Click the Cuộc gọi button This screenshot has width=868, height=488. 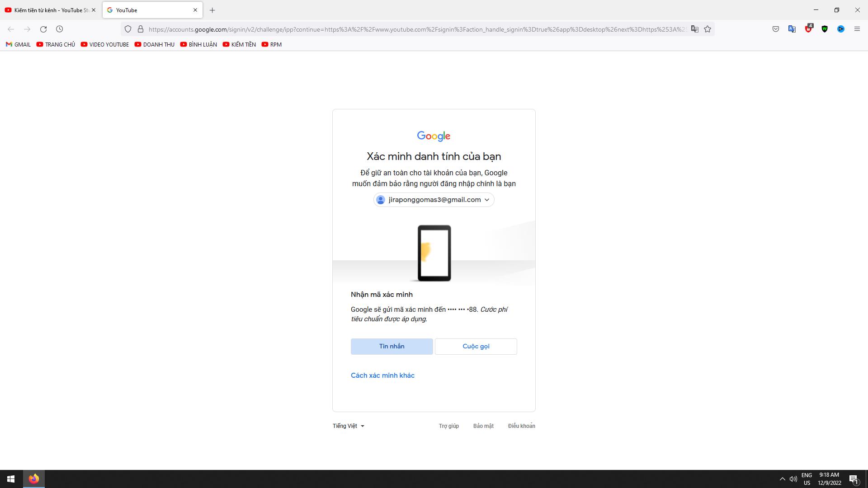[x=476, y=347]
